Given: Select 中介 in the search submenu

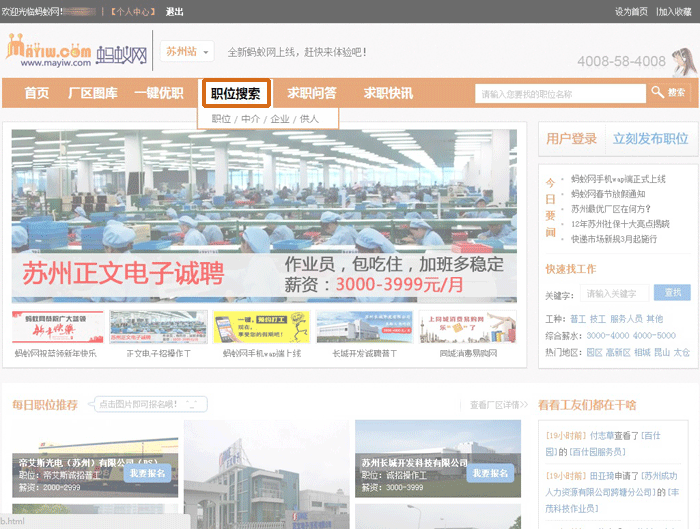Looking at the screenshot, I should click(x=250, y=119).
